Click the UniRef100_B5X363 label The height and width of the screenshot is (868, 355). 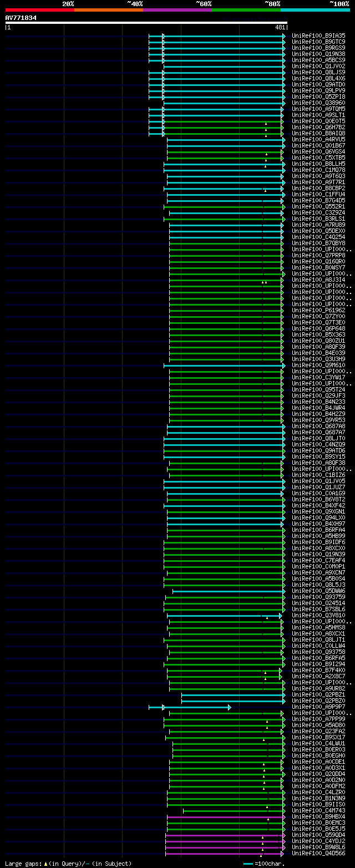pyautogui.click(x=318, y=334)
